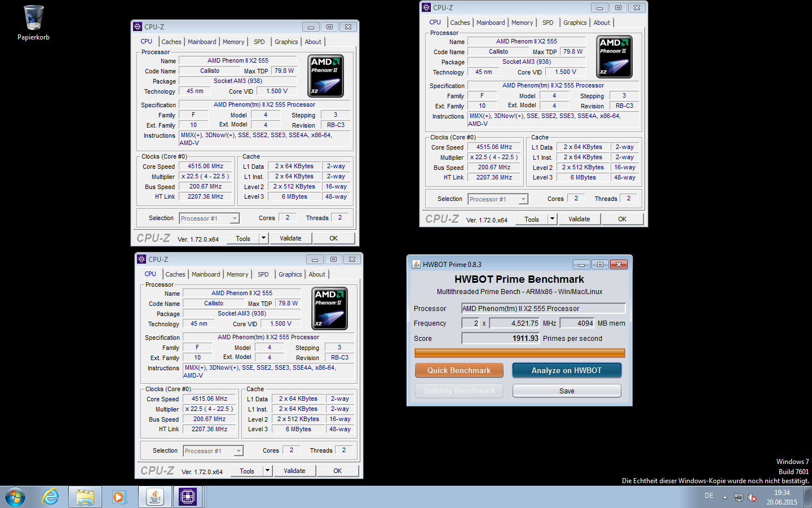Viewport: 812px width, 508px height.
Task: Click the Windows Start orb
Action: [x=15, y=497]
